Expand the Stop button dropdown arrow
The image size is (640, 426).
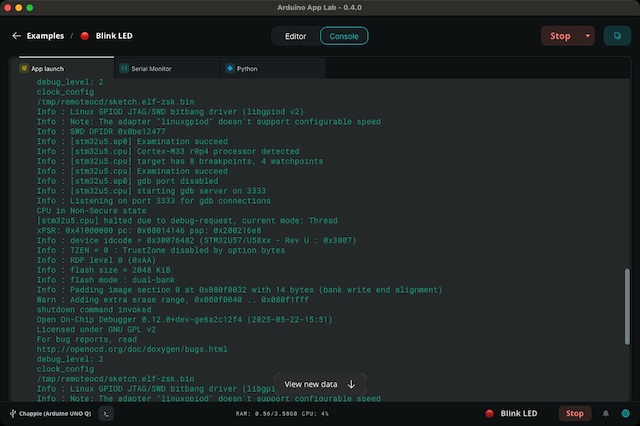click(x=588, y=36)
